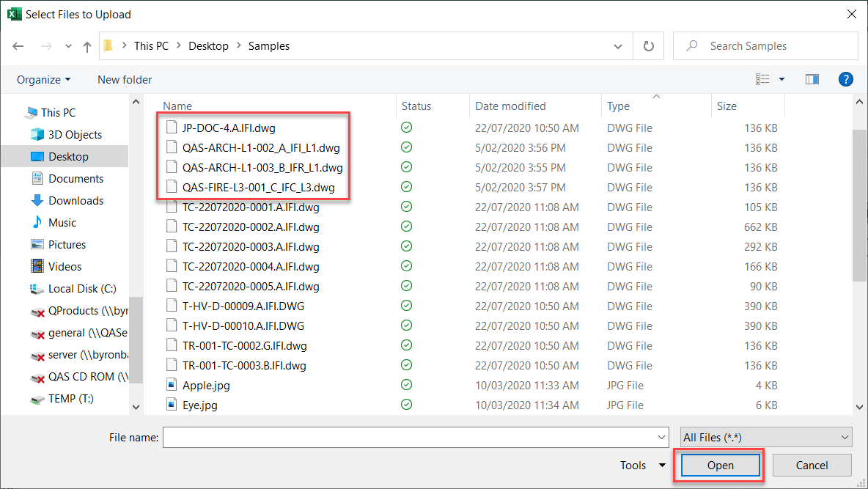The image size is (868, 489).
Task: Sort by Date modified column header
Action: click(x=510, y=106)
